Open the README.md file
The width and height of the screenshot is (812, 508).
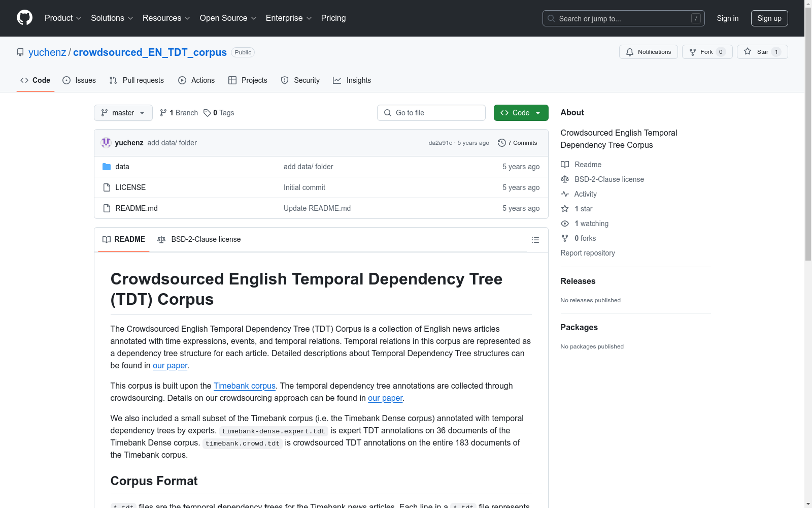coord(137,208)
